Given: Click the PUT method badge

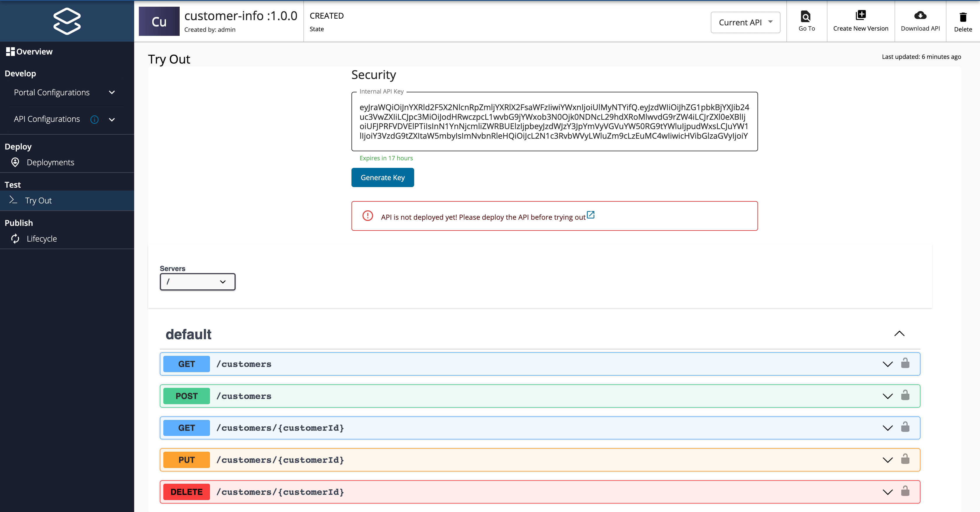Looking at the screenshot, I should pyautogui.click(x=186, y=460).
